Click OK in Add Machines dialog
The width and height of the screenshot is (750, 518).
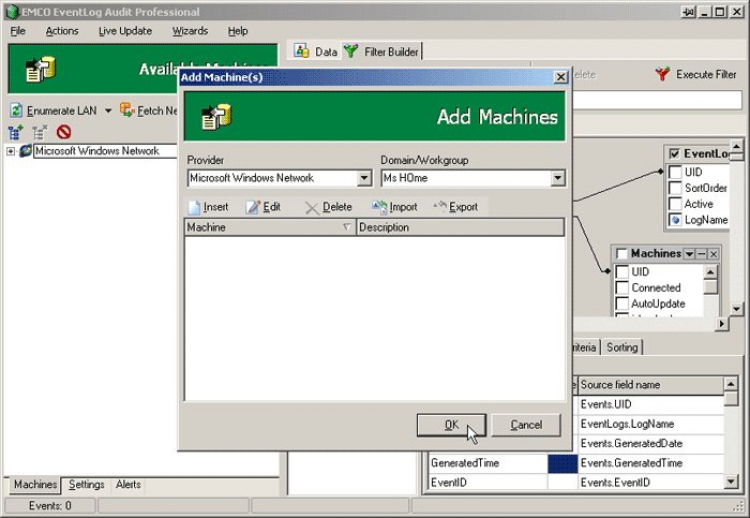point(451,425)
